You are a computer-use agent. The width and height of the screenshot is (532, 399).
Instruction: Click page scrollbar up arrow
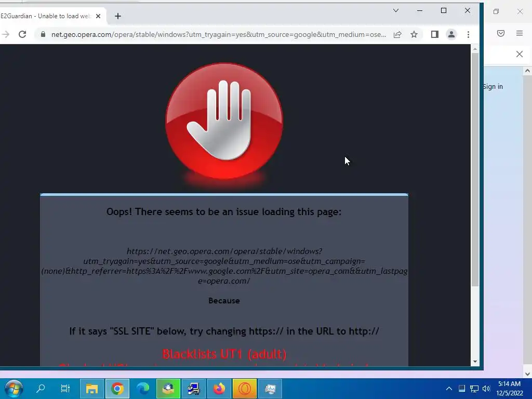[x=475, y=49]
